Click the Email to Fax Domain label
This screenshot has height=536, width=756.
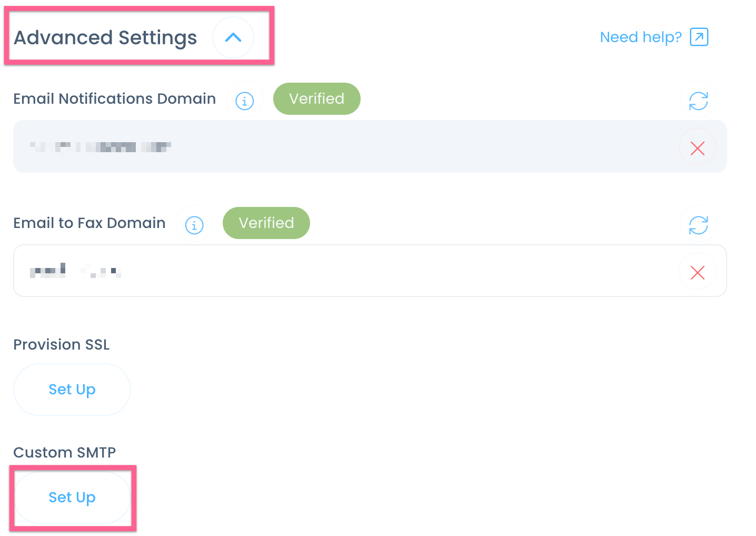(x=89, y=223)
